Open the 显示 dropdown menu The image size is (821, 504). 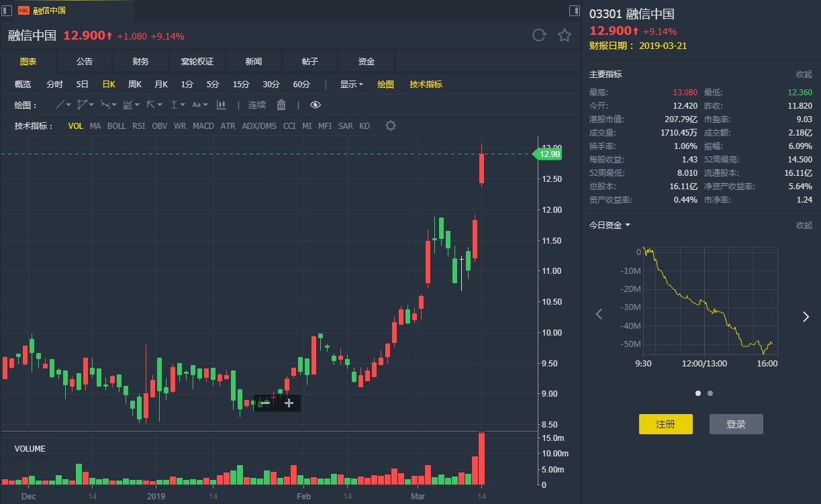351,85
